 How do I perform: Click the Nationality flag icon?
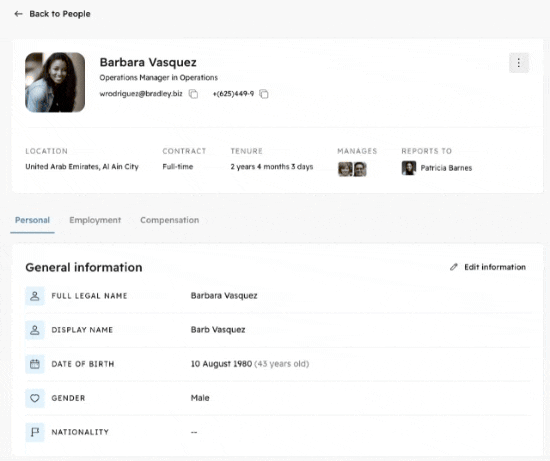click(35, 432)
